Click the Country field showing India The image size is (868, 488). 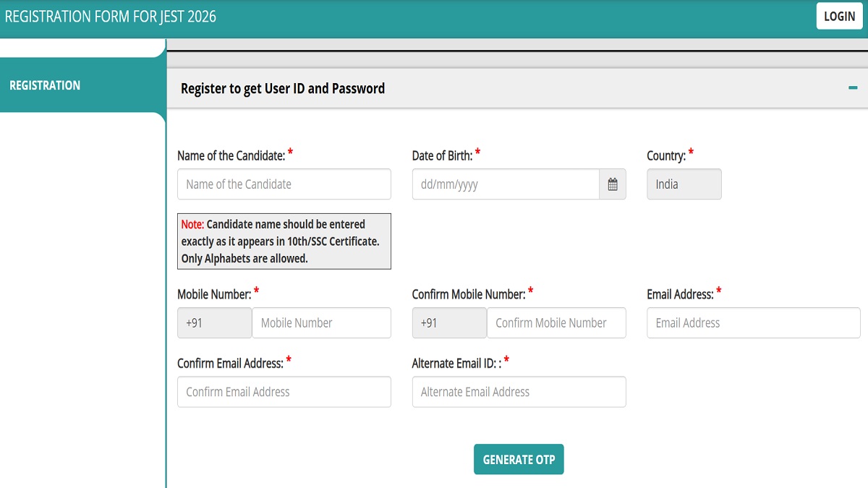pos(684,184)
